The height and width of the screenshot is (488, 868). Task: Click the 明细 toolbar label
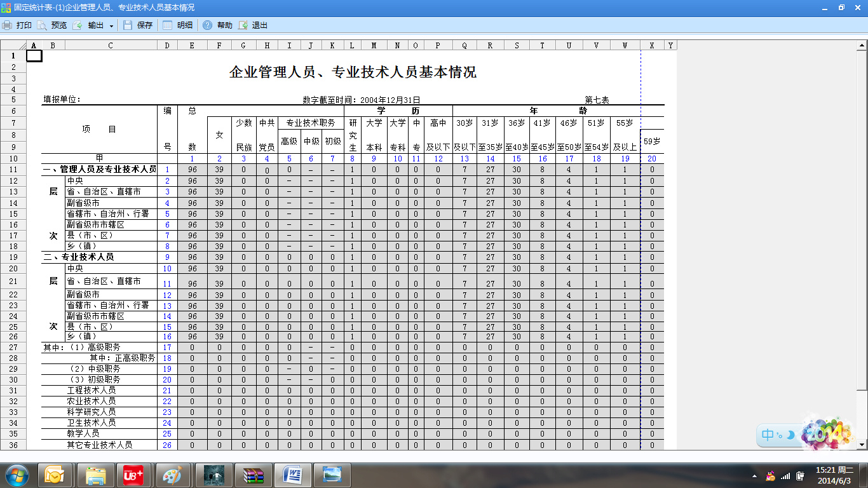[185, 25]
